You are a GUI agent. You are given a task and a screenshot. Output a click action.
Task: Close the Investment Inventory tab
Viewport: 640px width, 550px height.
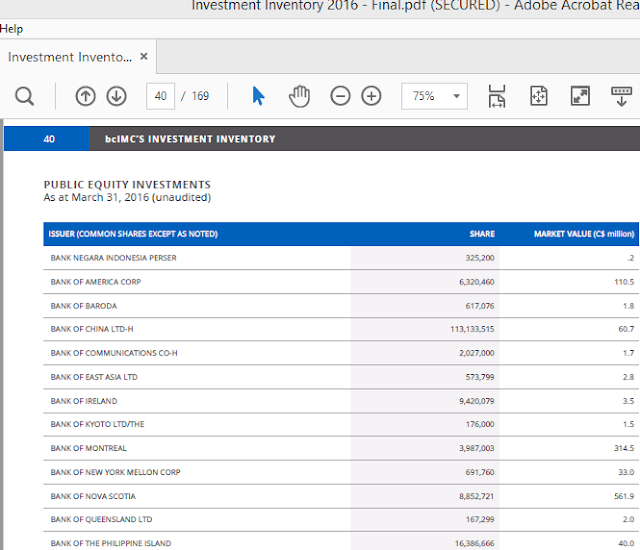coord(144,56)
